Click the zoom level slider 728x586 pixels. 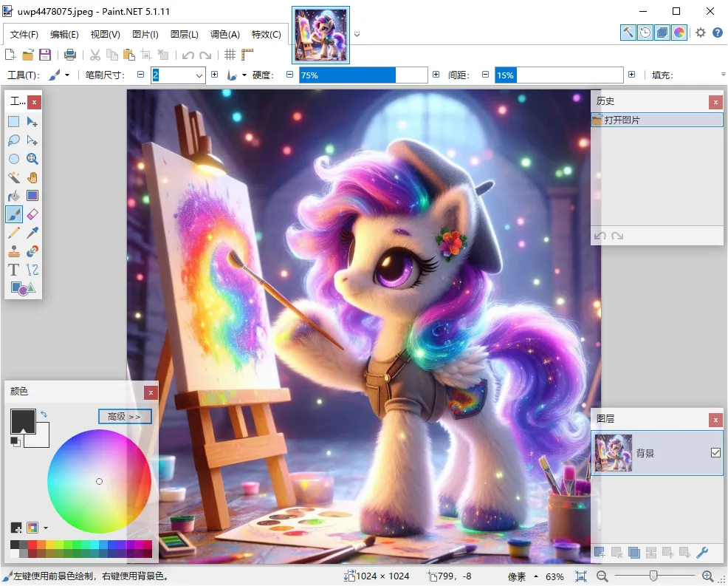(x=654, y=576)
